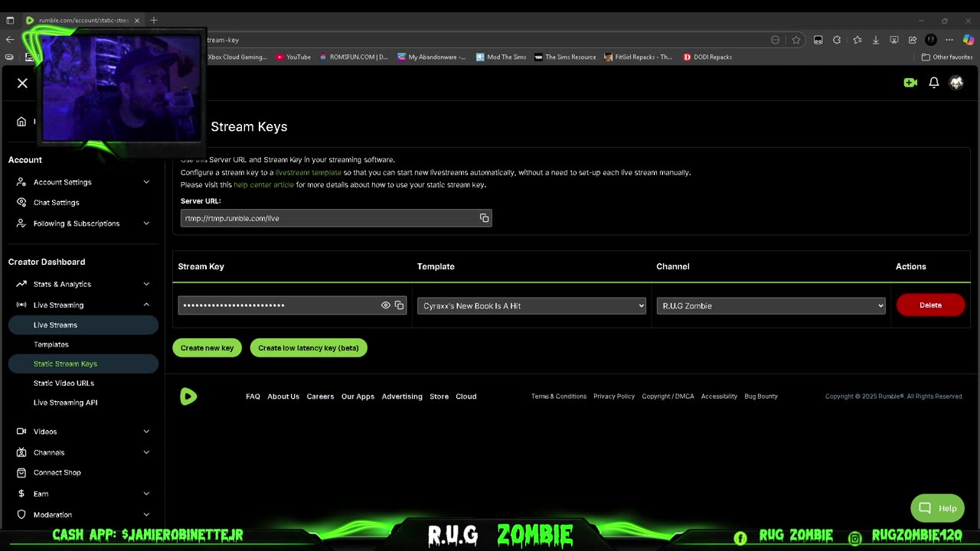Copy the Server URL with copy icon
Viewport: 980px width, 551px height.
point(484,218)
